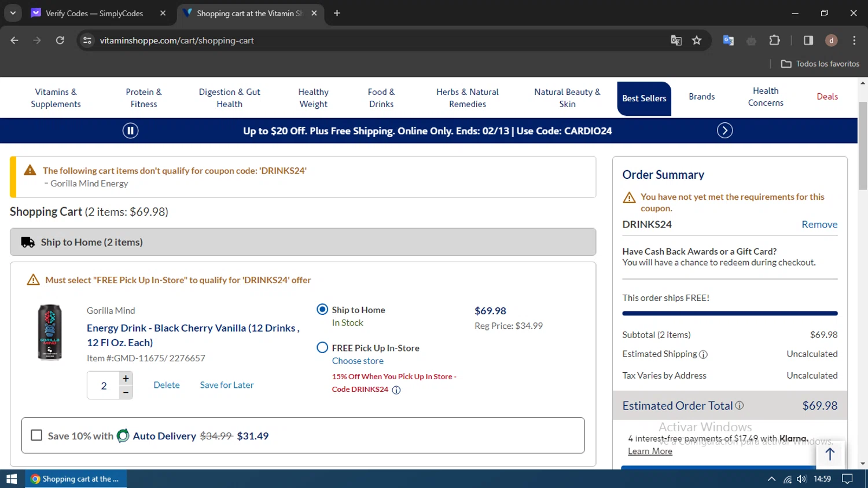Open the network icon in system tray
The image size is (868, 488).
[788, 479]
